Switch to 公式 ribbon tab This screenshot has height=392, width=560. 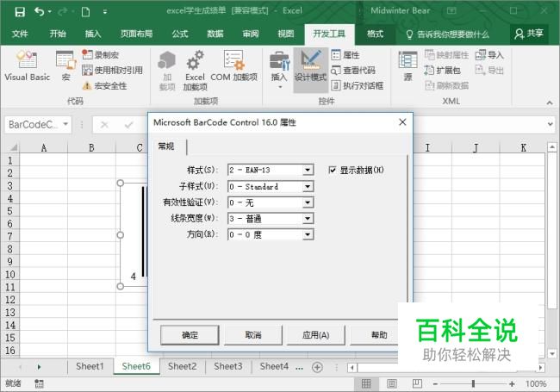(180, 34)
